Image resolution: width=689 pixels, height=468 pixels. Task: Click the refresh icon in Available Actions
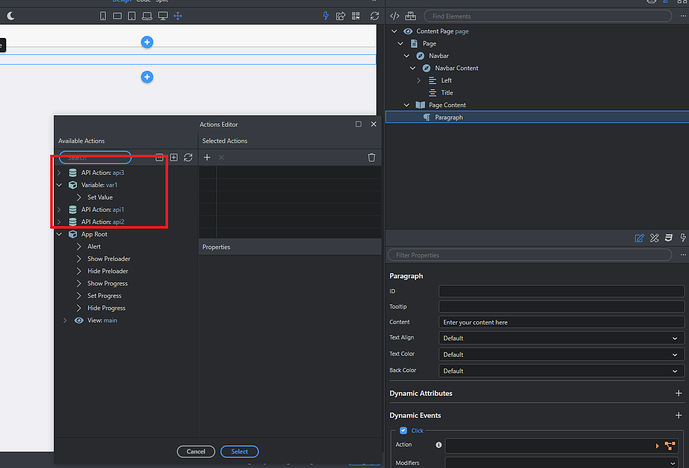click(187, 158)
